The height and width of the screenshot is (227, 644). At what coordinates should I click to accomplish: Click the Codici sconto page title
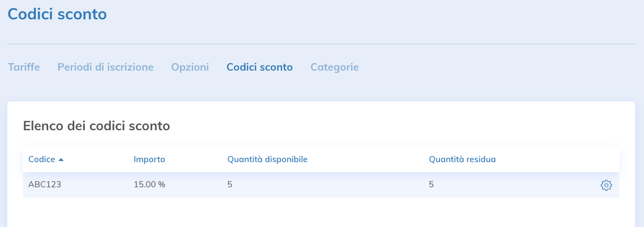pos(57,14)
